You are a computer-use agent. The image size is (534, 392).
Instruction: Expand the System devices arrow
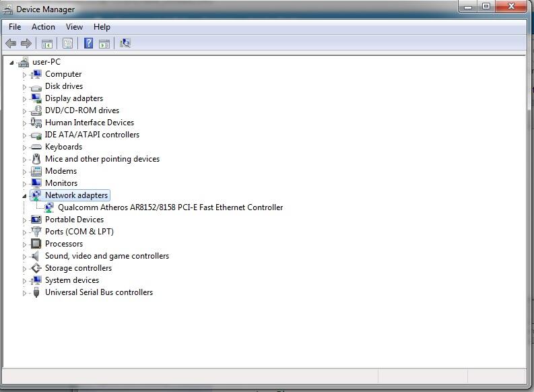pos(24,281)
